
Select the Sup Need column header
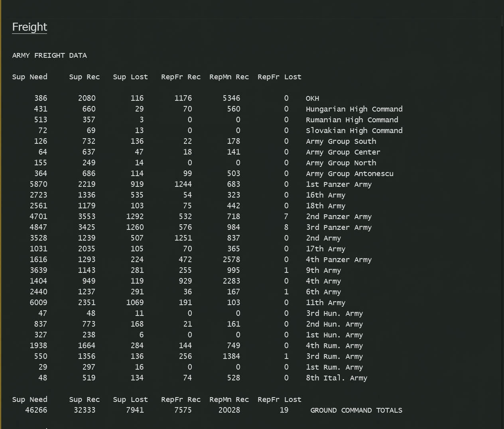point(30,77)
